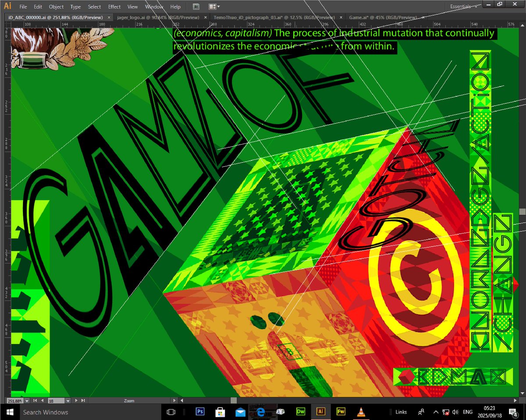The image size is (526, 420).
Task: Click the volume speaker tray icon
Action: [455, 412]
